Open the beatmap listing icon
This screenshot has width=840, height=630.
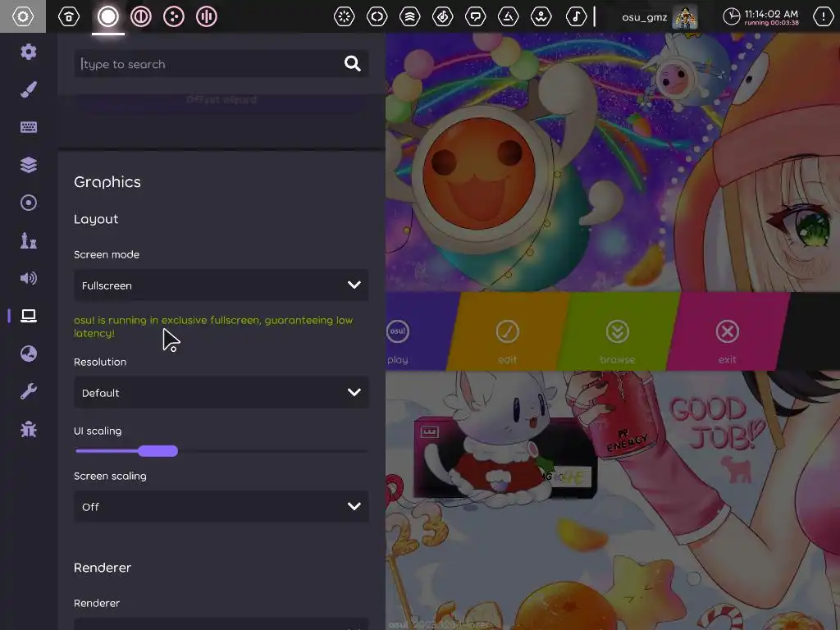pyautogui.click(x=442, y=16)
